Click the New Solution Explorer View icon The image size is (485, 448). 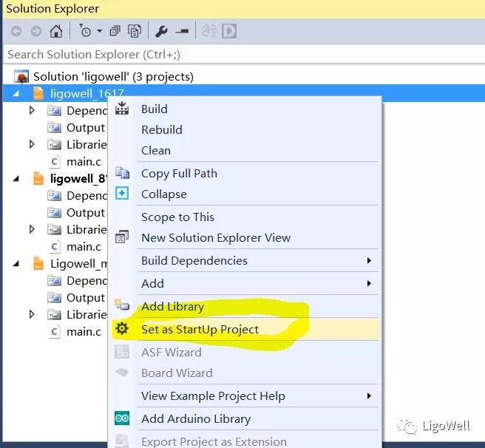pyautogui.click(x=122, y=237)
